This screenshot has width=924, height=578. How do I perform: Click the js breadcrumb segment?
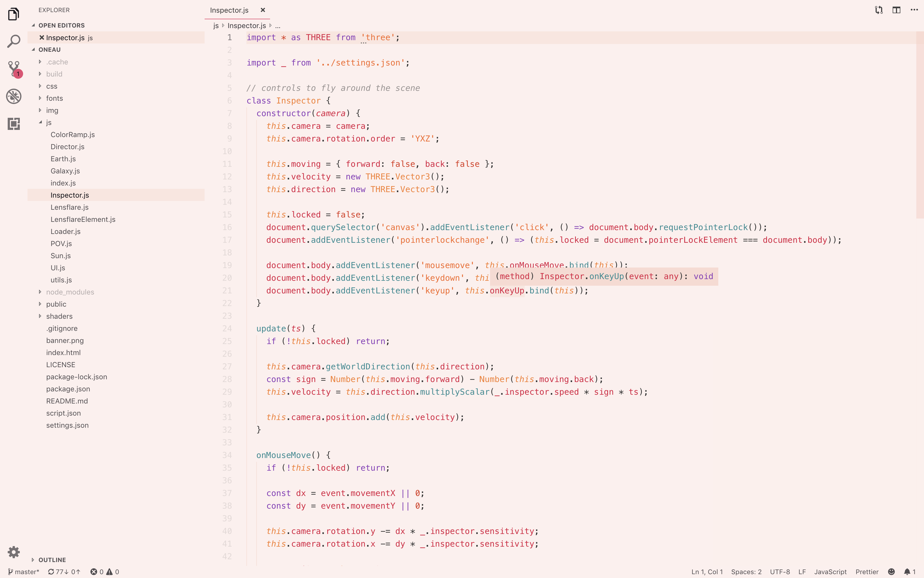pyautogui.click(x=216, y=26)
